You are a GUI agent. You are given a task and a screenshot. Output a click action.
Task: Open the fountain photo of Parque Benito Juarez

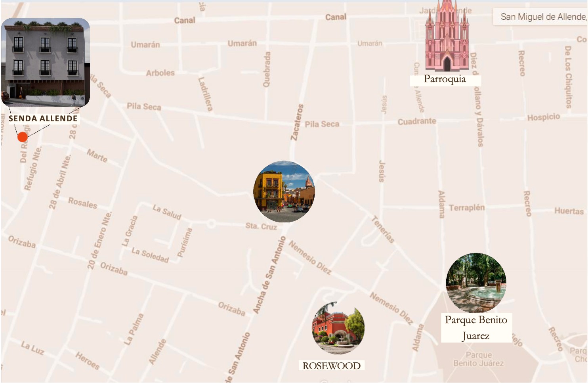[476, 283]
